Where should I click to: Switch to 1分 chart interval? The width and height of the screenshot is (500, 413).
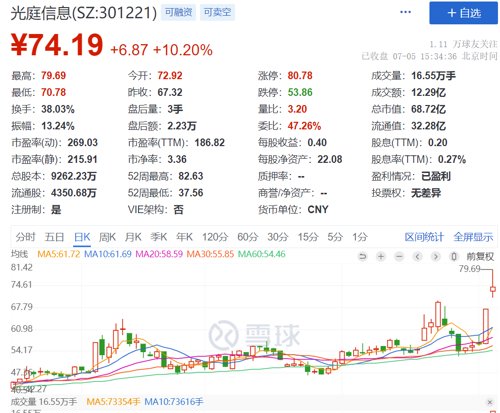360,237
